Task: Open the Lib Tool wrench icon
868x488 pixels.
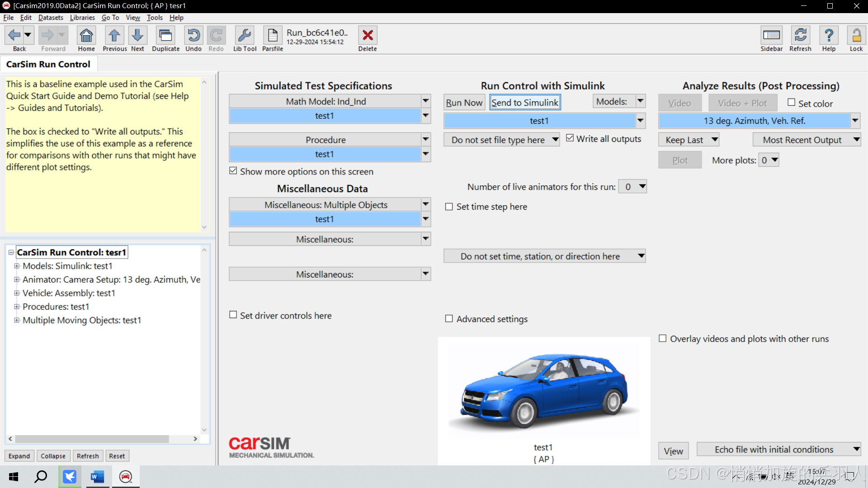Action: (245, 36)
